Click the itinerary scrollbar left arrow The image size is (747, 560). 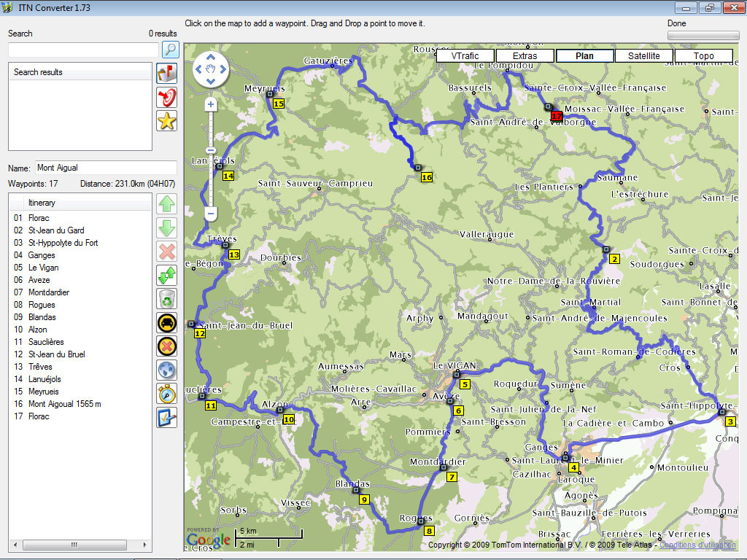15,544
